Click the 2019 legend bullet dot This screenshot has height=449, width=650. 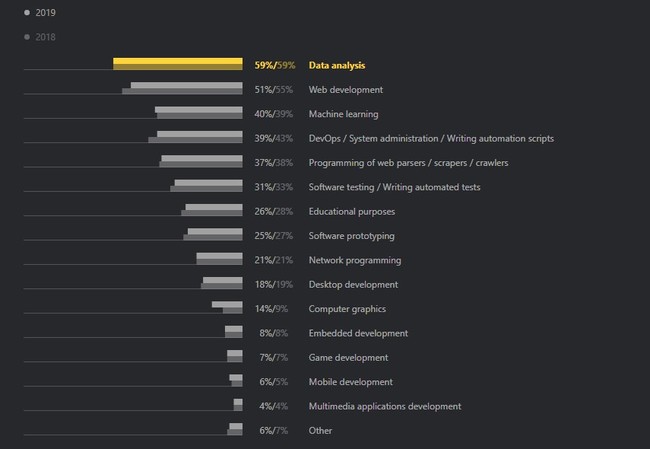coord(27,13)
